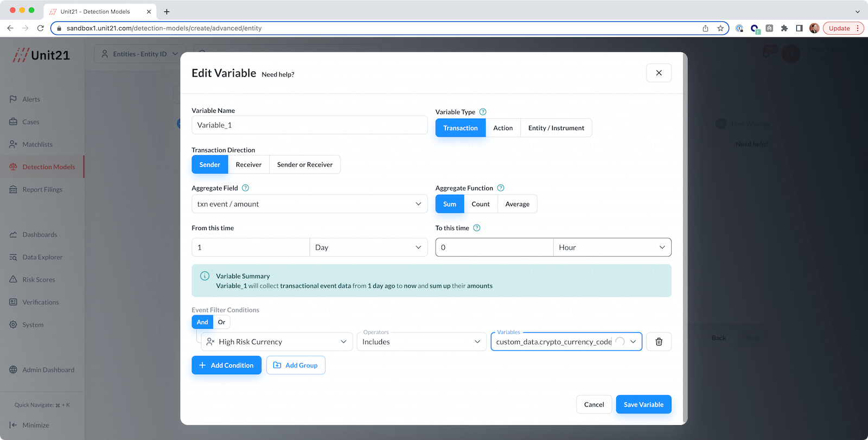Select the Unit21 Detection Models tab
The width and height of the screenshot is (868, 440).
(x=100, y=11)
